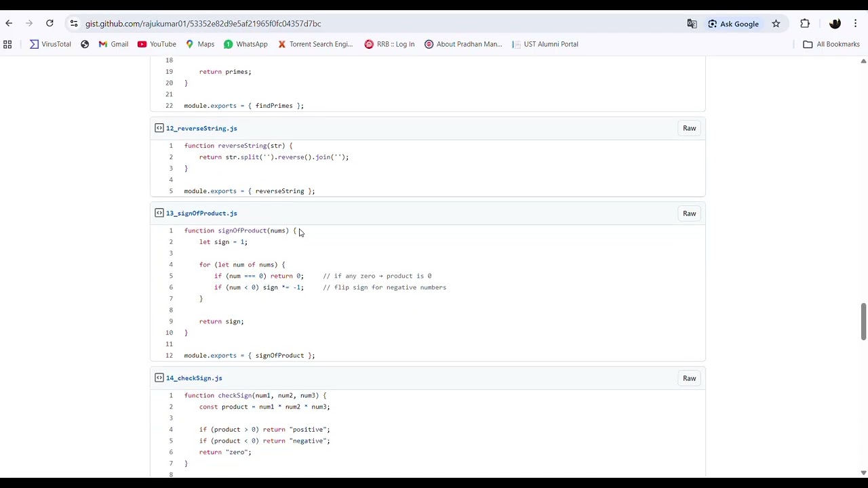Open the UST Alumni Portal bookmark
This screenshot has width=868, height=488.
pos(545,44)
